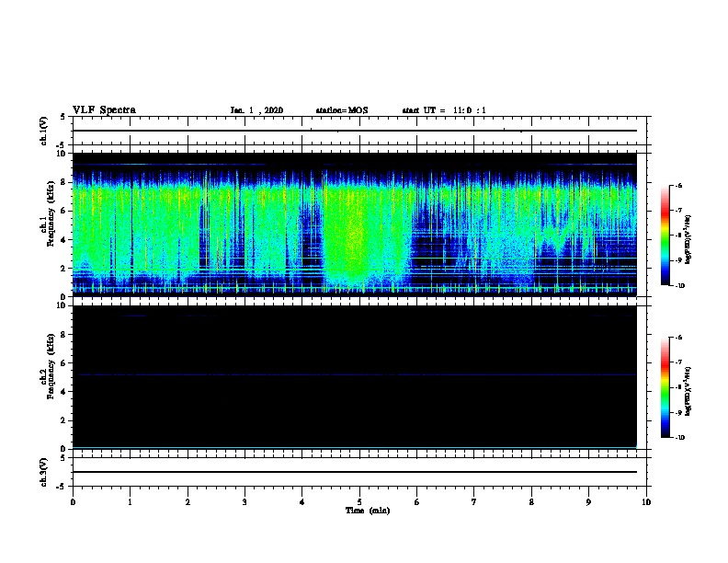Click time axis tick label "8"

click(x=531, y=502)
